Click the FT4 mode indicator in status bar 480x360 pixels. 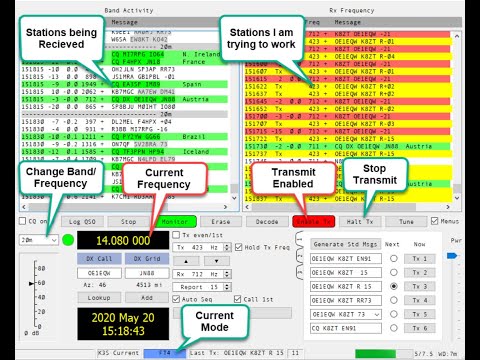(165, 353)
